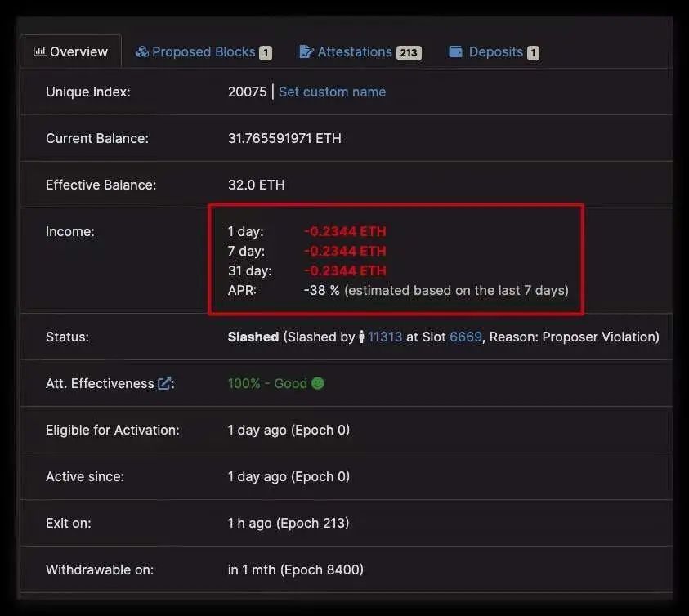Click the Status label
This screenshot has width=689, height=616.
[67, 337]
